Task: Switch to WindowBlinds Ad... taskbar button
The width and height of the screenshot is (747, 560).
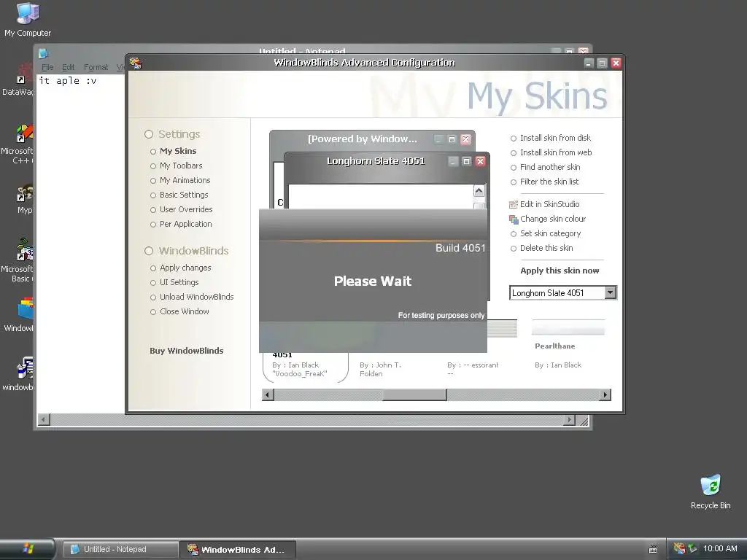Action: tap(238, 550)
